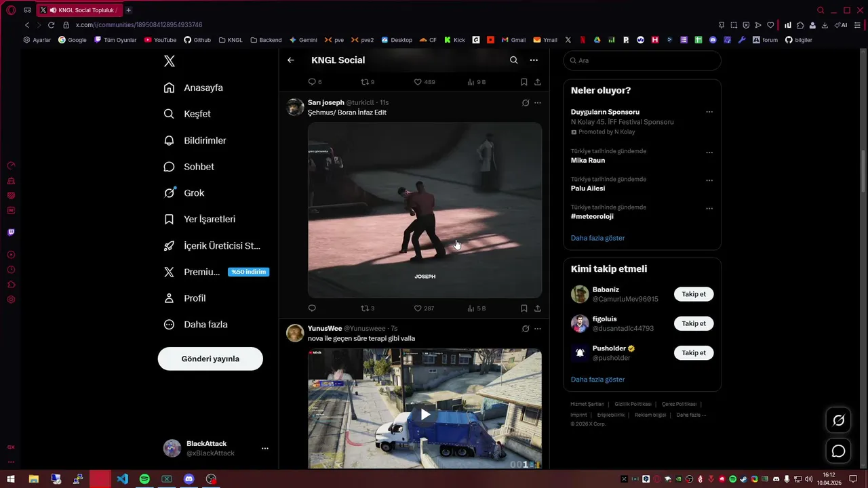
Task: Open Sohbet in sidebar
Action: pos(189,167)
